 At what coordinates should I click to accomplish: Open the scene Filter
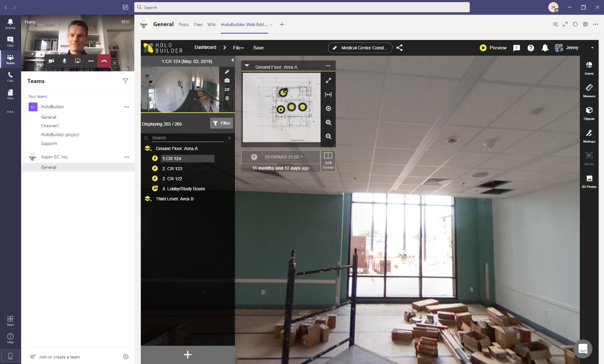click(x=221, y=123)
